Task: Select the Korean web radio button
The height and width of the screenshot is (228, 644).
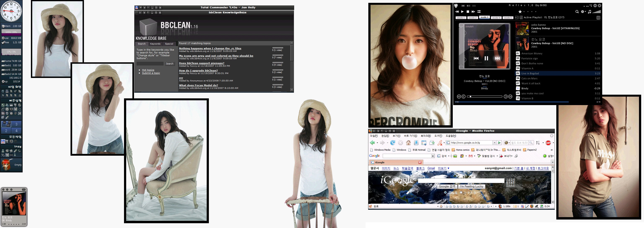Action: [461, 192]
